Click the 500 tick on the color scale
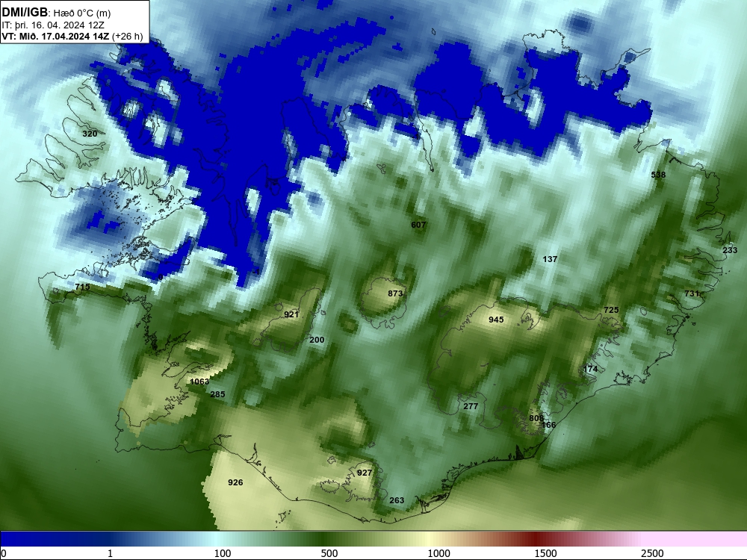Viewport: 747px width, 560px height. [329, 553]
